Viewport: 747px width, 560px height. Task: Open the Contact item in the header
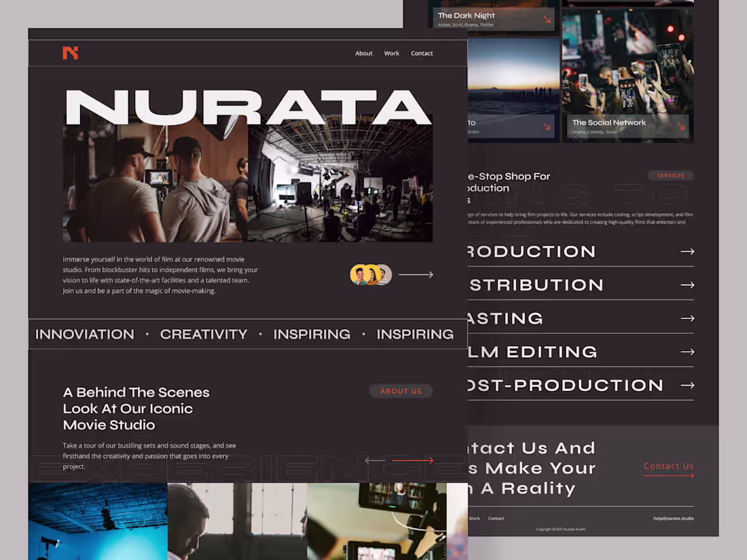coord(422,53)
